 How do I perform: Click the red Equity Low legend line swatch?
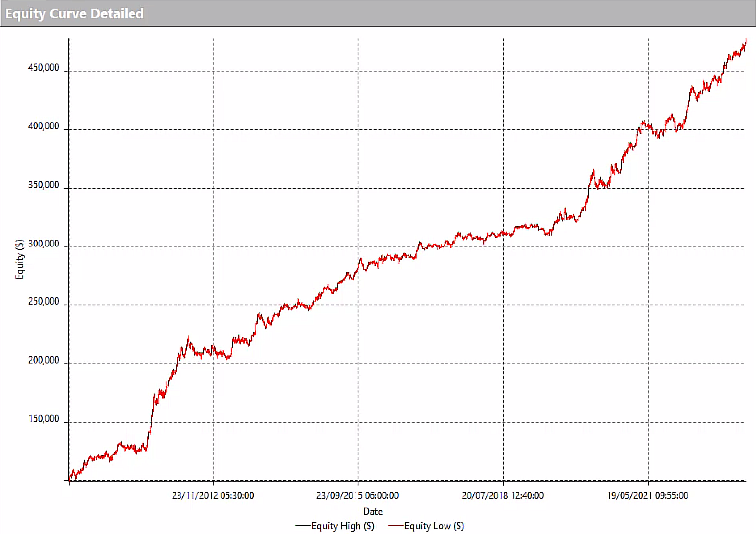(x=396, y=526)
